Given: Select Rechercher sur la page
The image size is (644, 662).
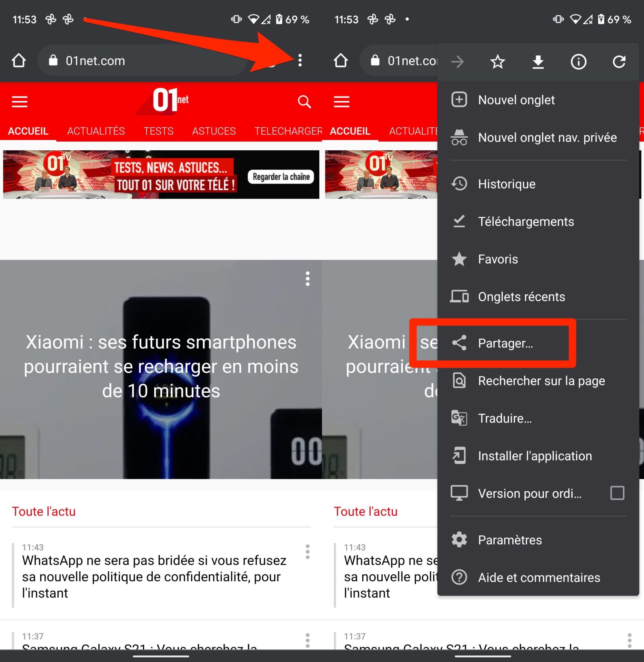Looking at the screenshot, I should (x=538, y=381).
